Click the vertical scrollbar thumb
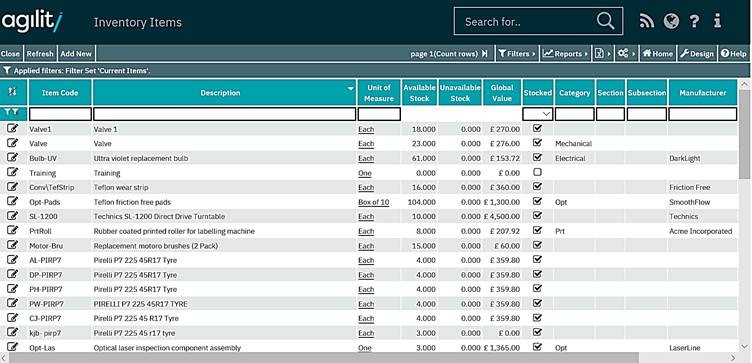This screenshot has height=363, width=752. click(744, 133)
